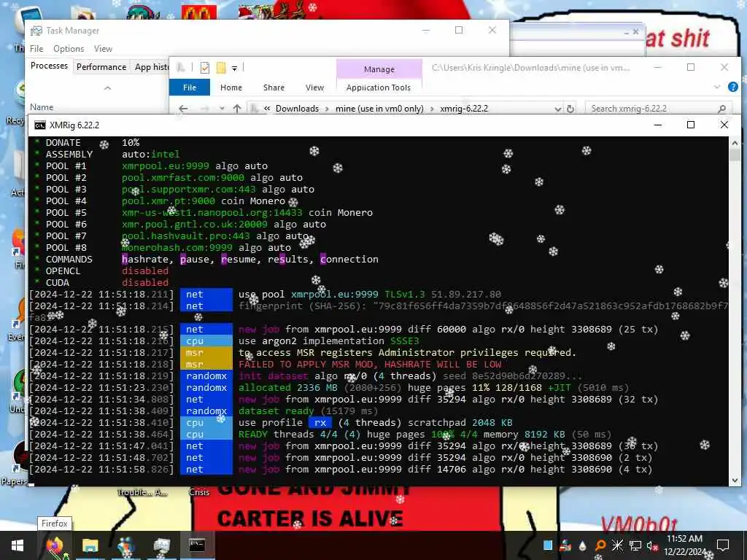The height and width of the screenshot is (560, 747).
Task: Click the Task Manager taskbar icon
Action: pos(161,545)
